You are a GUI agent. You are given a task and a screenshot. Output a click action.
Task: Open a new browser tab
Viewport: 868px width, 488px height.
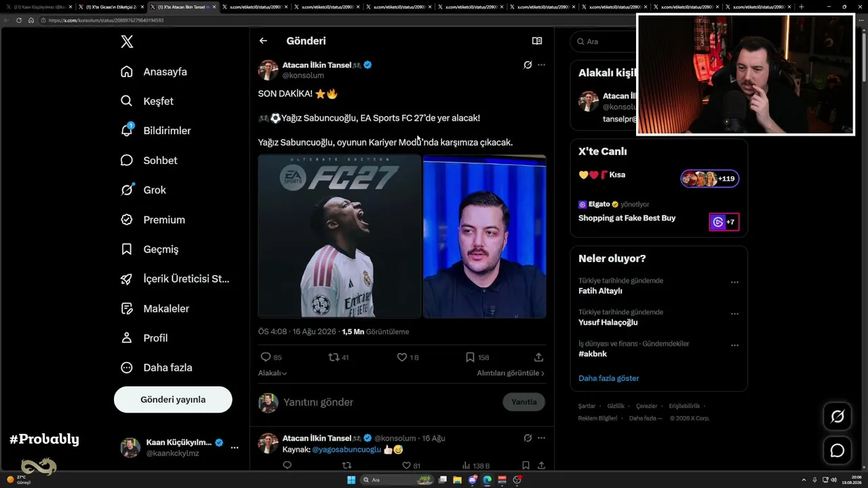tap(802, 7)
